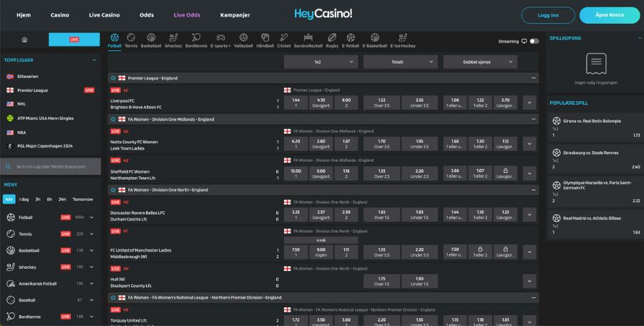Bet Uavgjort 4.10 on Liverpool match

[x=321, y=102]
